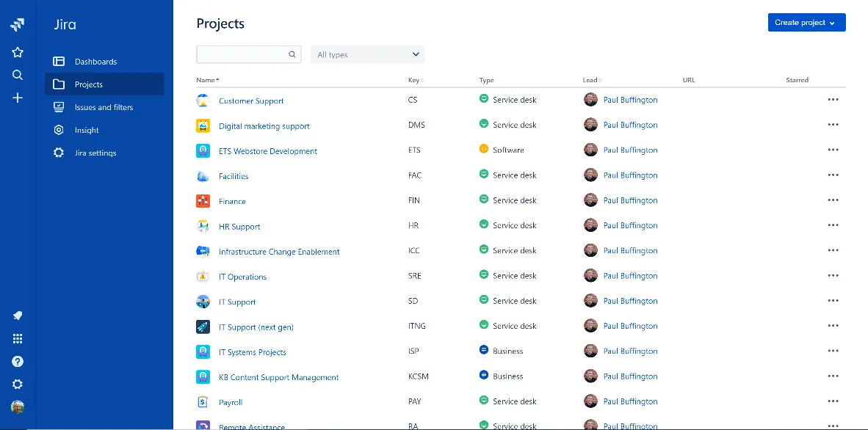Open more actions menu for Customer Support
The image size is (868, 430).
click(833, 100)
